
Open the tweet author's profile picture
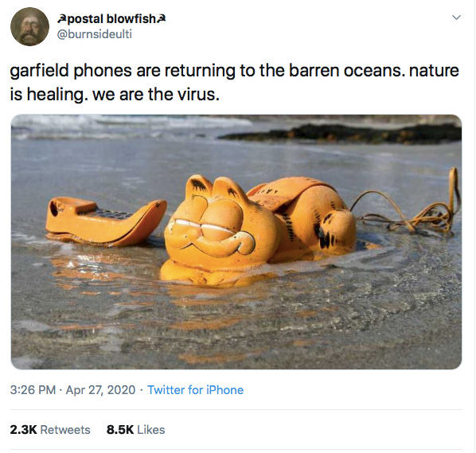click(x=29, y=27)
